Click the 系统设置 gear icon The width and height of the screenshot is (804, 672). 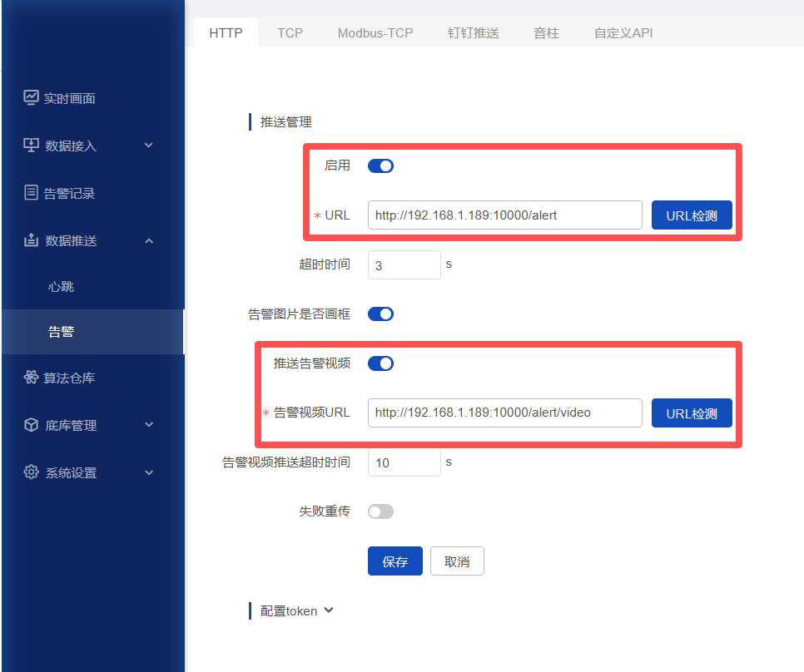click(x=31, y=472)
